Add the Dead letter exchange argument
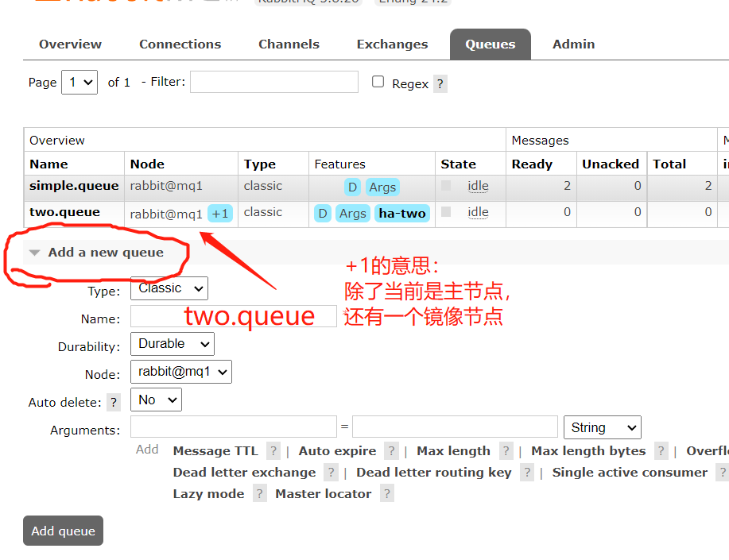 [244, 472]
